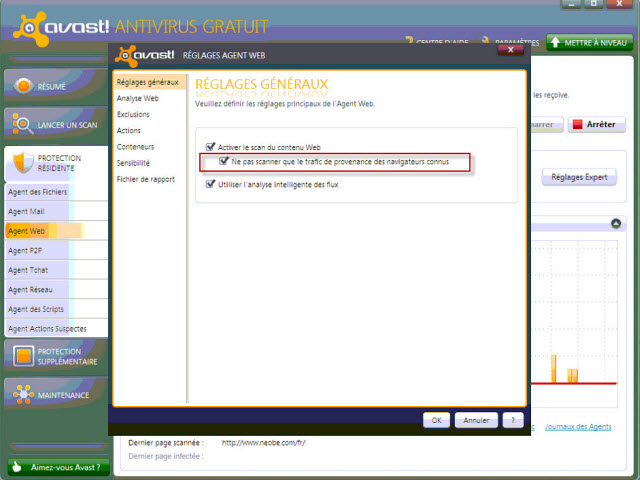Open the Maintenance section icon
Image resolution: width=640 pixels, height=480 pixels.
(23, 394)
